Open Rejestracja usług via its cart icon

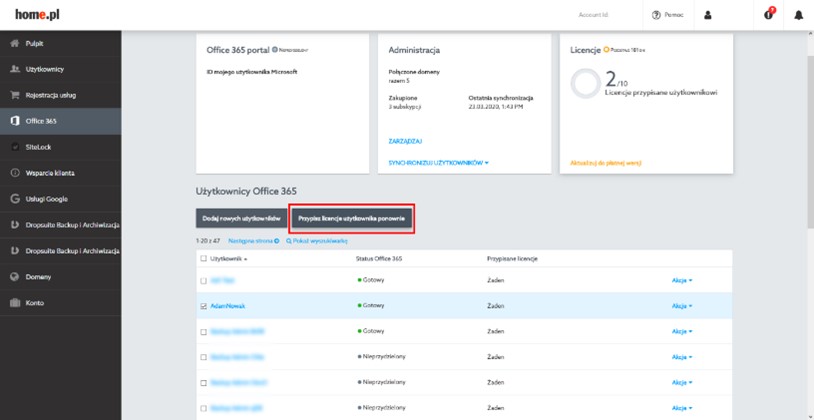(x=15, y=96)
